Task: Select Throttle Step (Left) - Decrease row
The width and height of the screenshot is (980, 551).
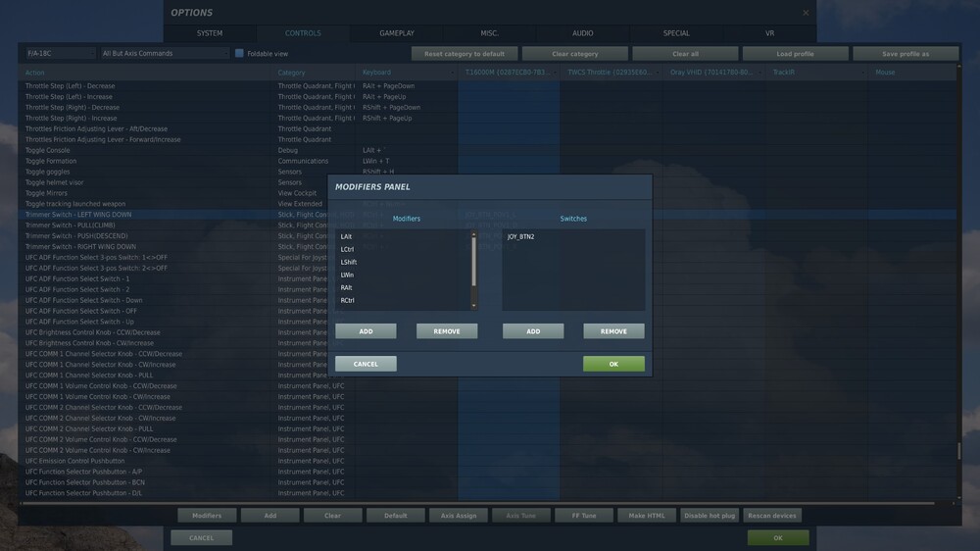Action: click(x=487, y=85)
